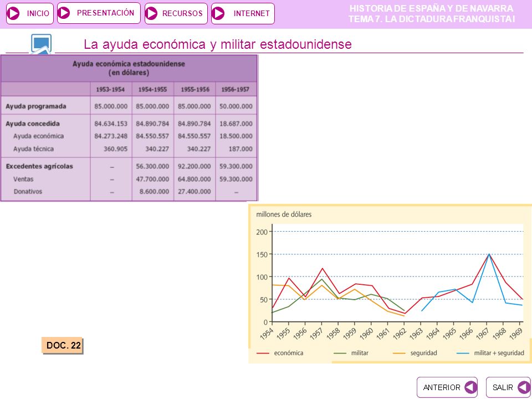
Task: Click the 'Ventas' row label
Action: point(23,179)
